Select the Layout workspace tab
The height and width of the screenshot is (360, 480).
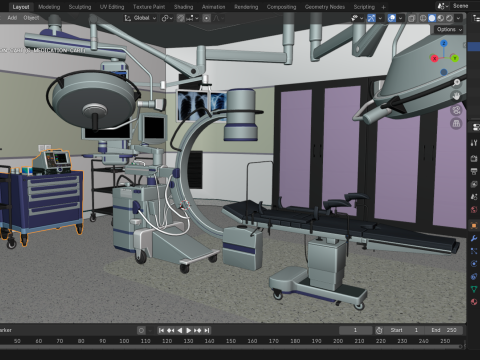[21, 7]
